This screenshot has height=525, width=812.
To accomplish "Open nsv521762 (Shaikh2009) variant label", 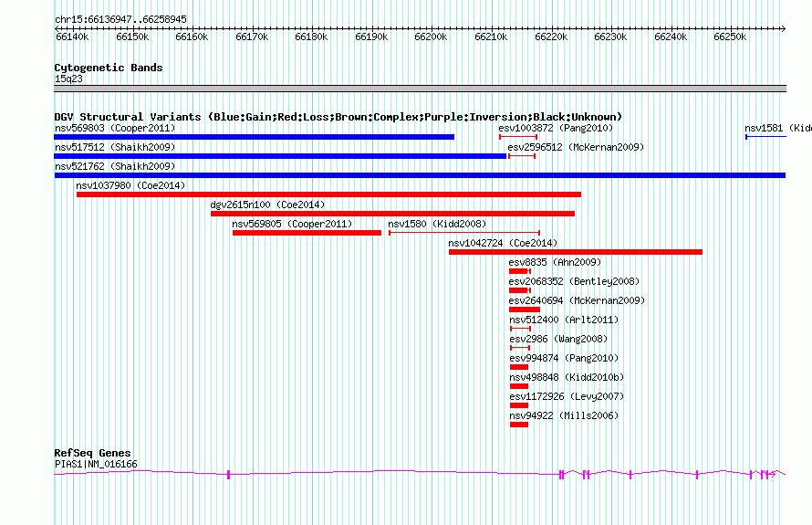I will [115, 166].
